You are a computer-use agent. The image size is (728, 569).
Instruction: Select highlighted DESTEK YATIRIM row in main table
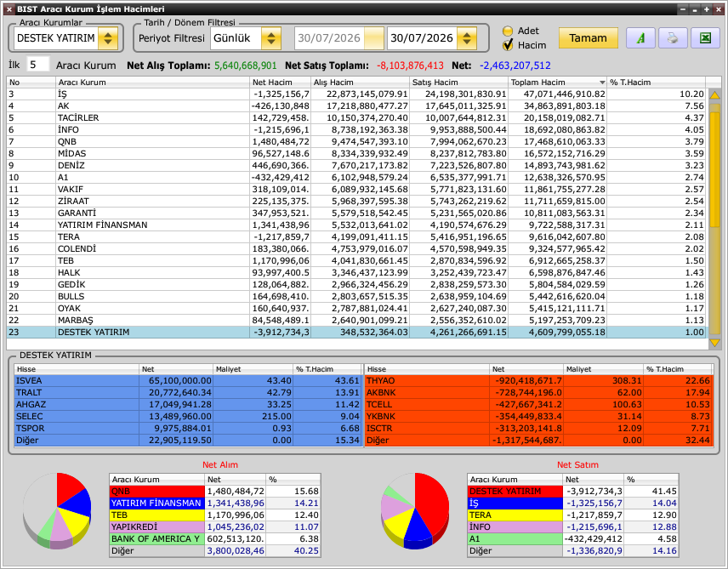pos(356,332)
